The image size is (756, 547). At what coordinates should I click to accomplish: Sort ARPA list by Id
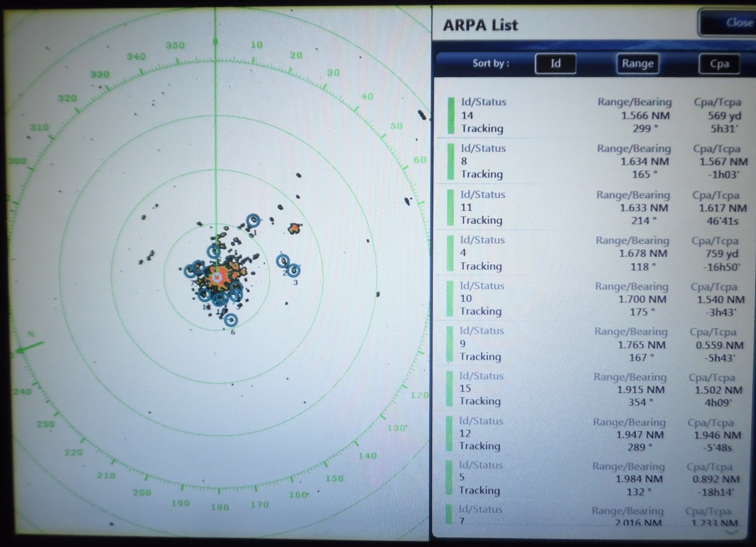[555, 64]
